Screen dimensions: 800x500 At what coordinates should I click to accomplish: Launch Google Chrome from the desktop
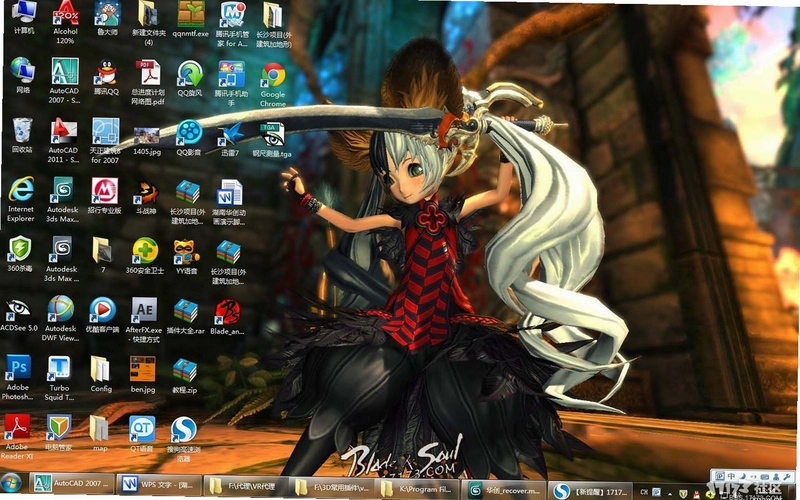pyautogui.click(x=273, y=85)
